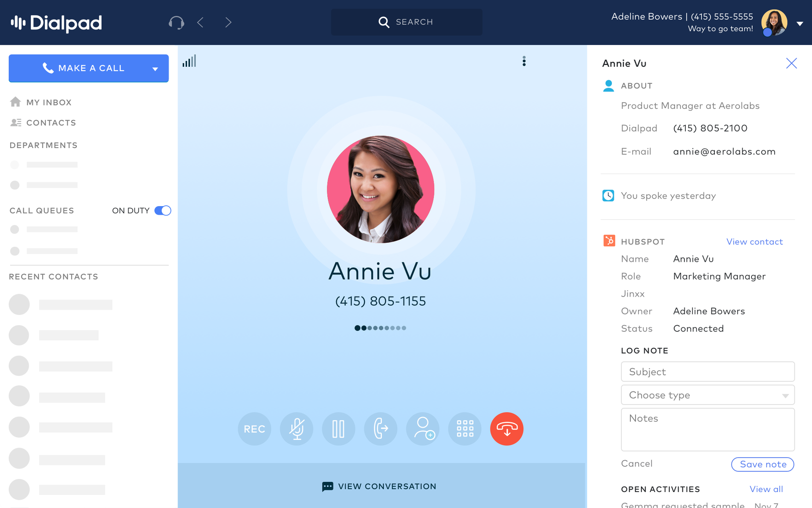Viewport: 812px width, 508px height.
Task: Click the Subject input field
Action: pyautogui.click(x=708, y=372)
